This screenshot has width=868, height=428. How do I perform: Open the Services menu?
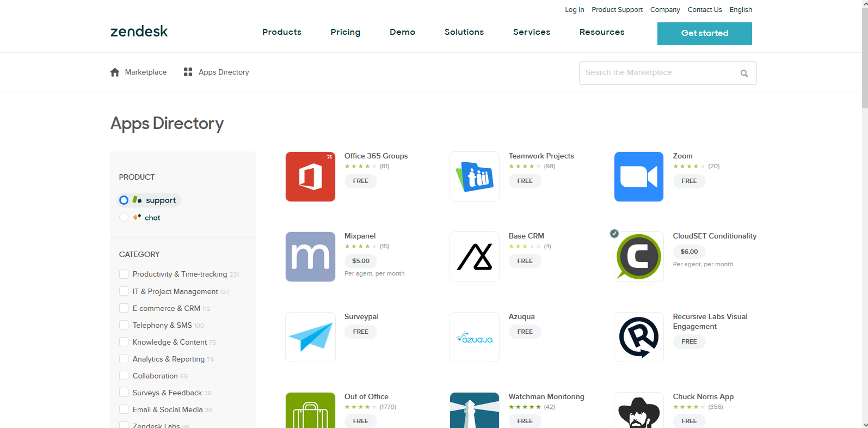(x=532, y=32)
